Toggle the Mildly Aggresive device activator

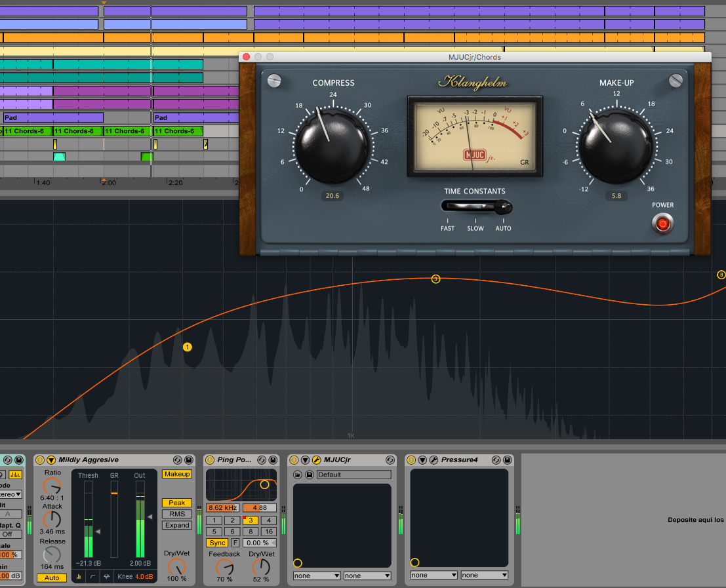pos(40,460)
